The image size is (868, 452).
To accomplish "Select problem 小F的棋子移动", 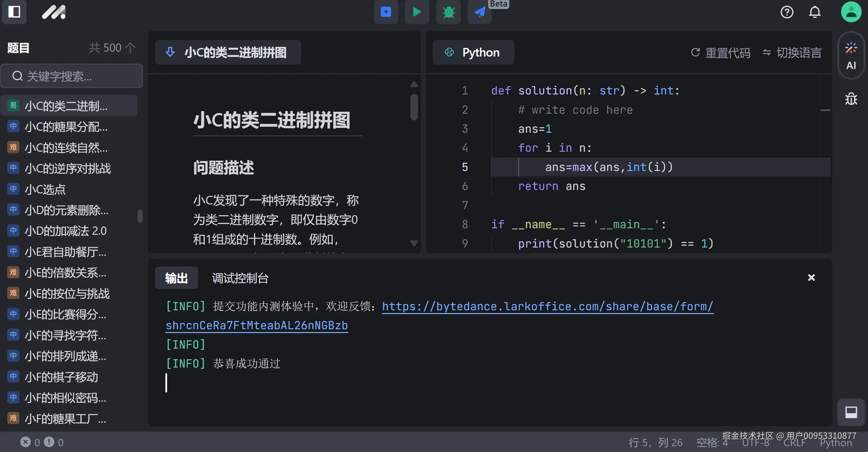I will click(69, 377).
